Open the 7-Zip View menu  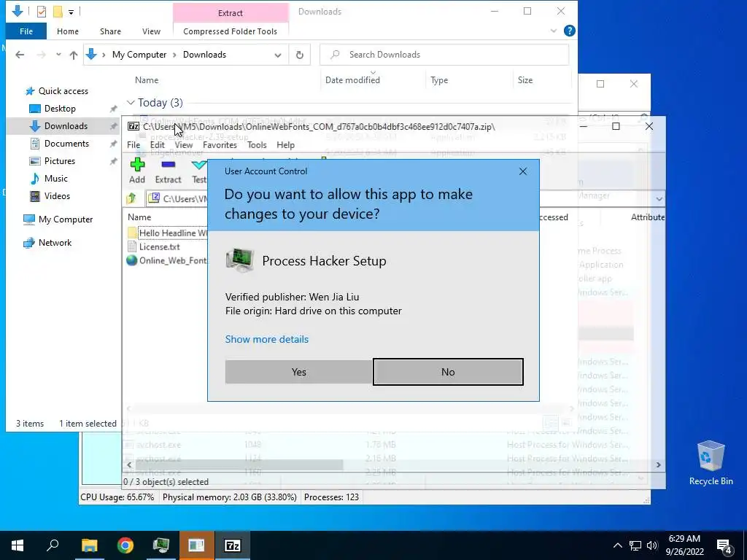pos(183,145)
